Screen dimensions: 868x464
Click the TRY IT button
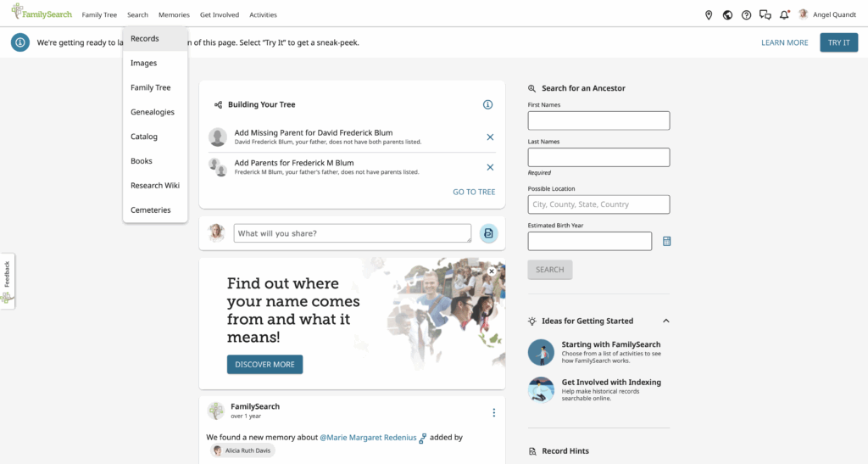click(838, 42)
